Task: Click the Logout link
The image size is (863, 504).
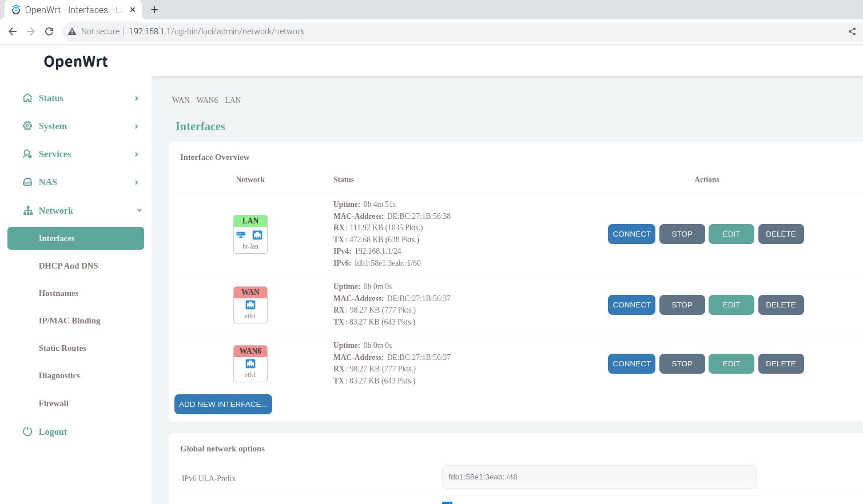Action: pyautogui.click(x=53, y=432)
